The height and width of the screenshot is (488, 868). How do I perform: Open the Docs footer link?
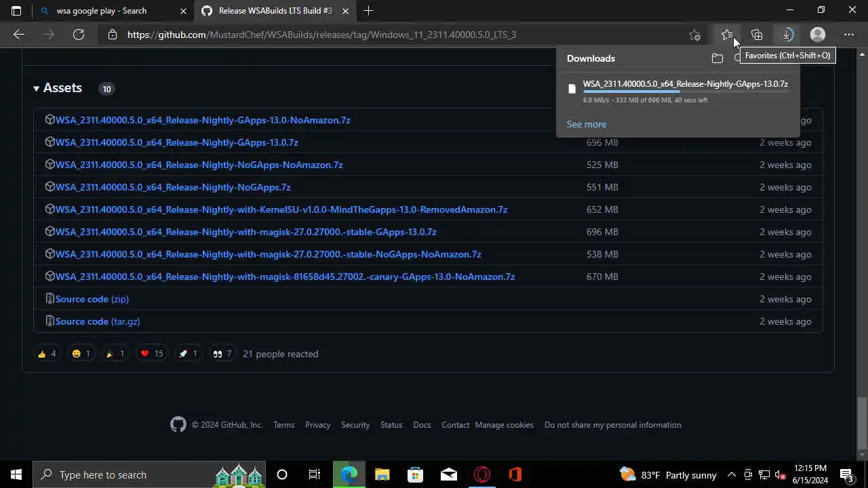pos(422,425)
